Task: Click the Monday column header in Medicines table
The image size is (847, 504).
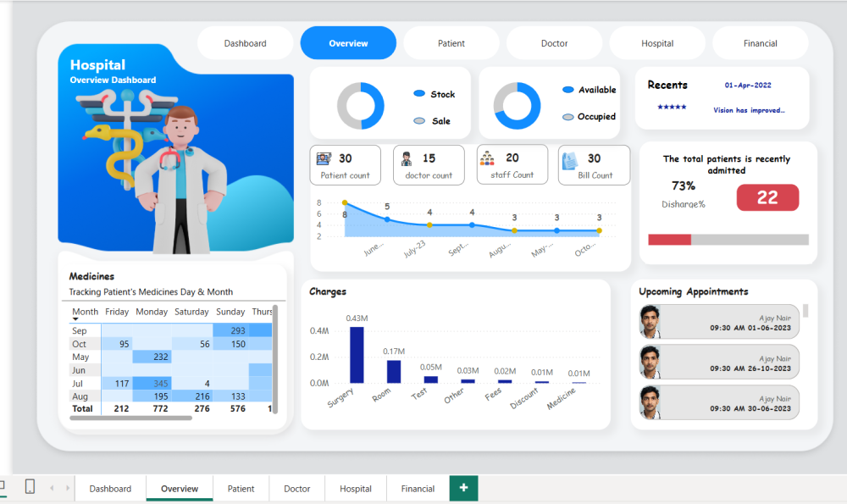Action: [x=152, y=312]
